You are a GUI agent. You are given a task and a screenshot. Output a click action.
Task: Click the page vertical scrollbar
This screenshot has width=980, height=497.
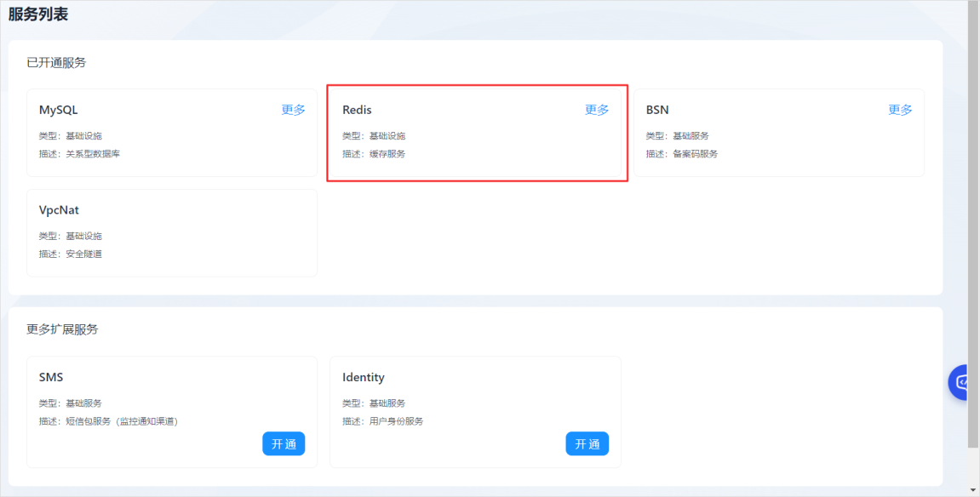[x=973, y=225]
